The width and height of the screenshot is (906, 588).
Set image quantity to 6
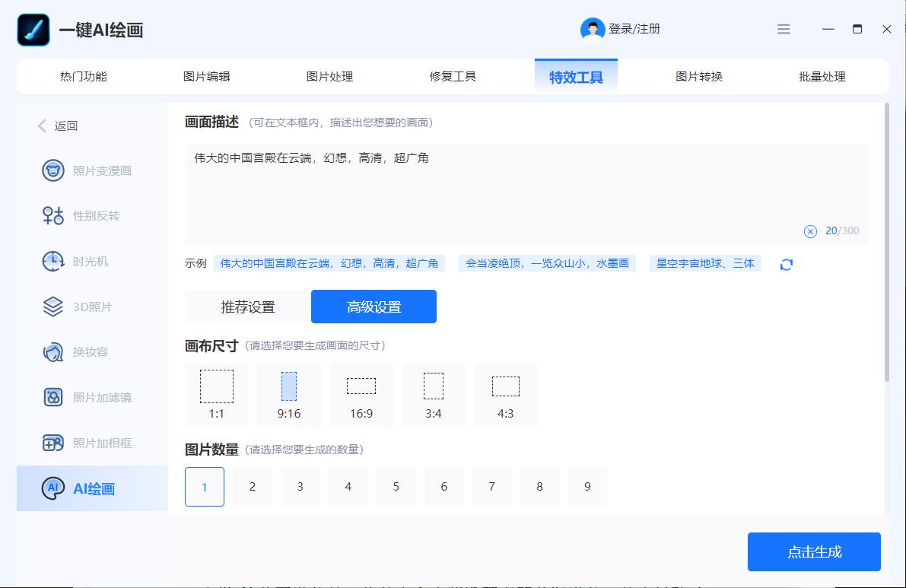click(444, 487)
